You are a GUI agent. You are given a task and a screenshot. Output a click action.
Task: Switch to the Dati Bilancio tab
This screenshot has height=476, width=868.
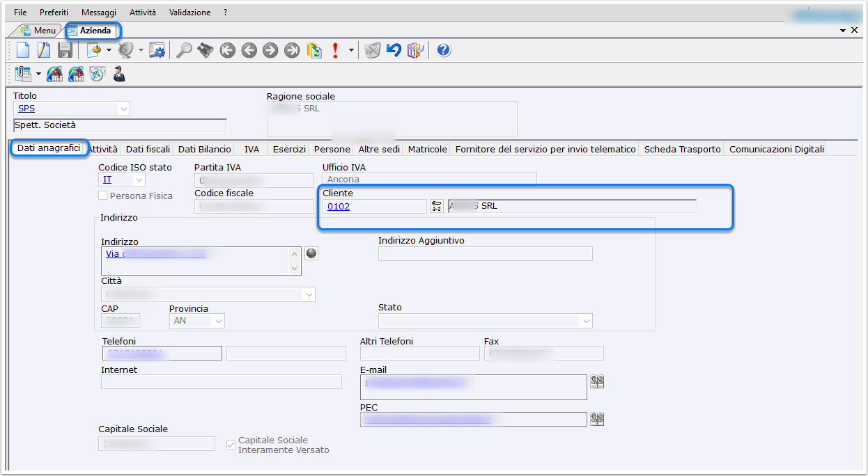[204, 149]
